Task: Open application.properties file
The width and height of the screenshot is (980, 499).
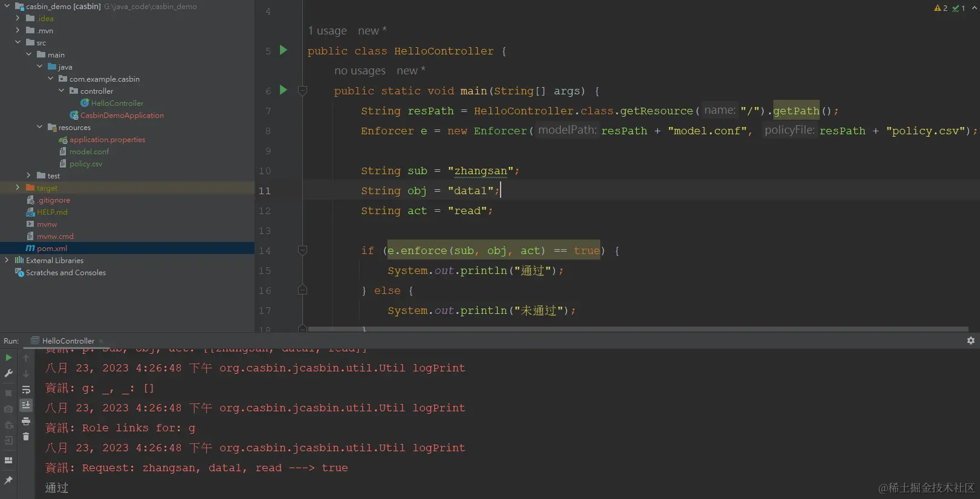Action: tap(108, 139)
